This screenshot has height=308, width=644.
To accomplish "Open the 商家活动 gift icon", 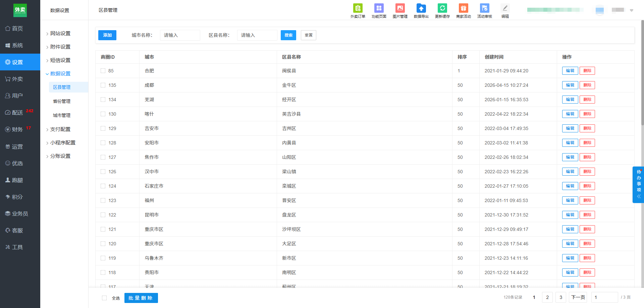I will click(463, 11).
